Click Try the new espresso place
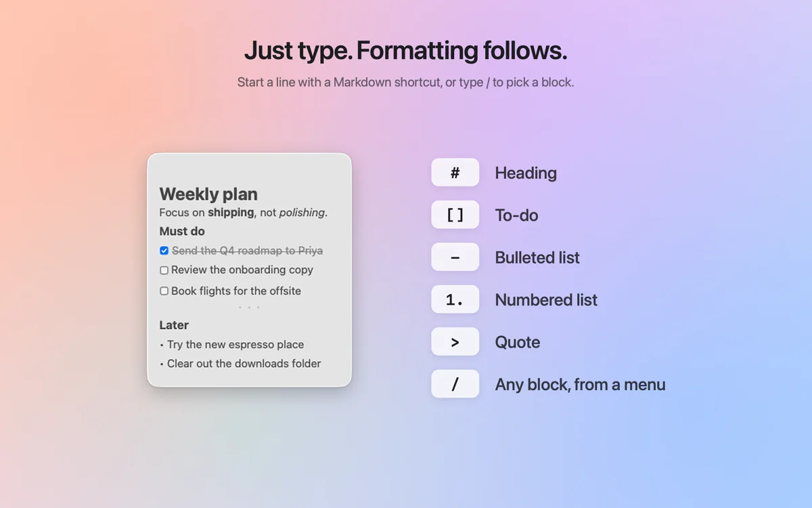The height and width of the screenshot is (508, 812). pyautogui.click(x=235, y=345)
